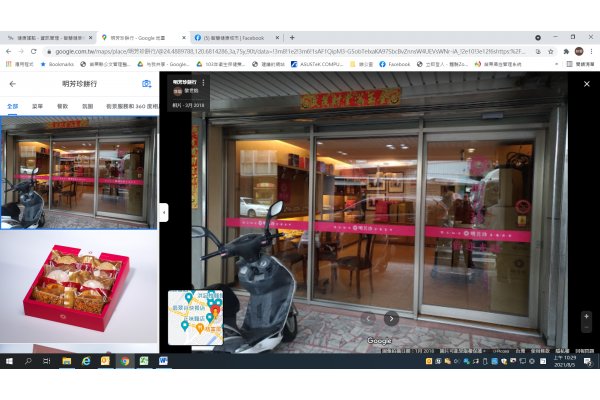Open Word from the taskbar
Viewport: 600px width, 400px height.
click(x=163, y=361)
